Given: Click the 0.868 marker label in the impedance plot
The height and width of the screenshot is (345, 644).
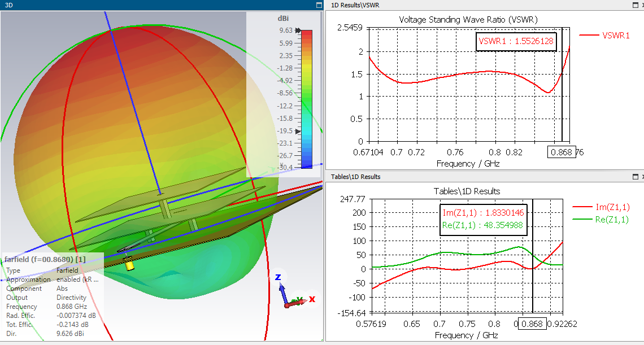Looking at the screenshot, I should 533,324.
